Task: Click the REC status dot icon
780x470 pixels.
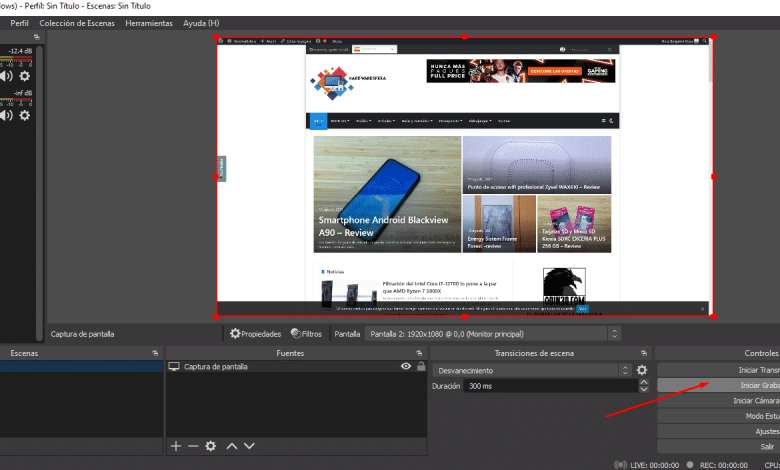Action: [x=690, y=465]
